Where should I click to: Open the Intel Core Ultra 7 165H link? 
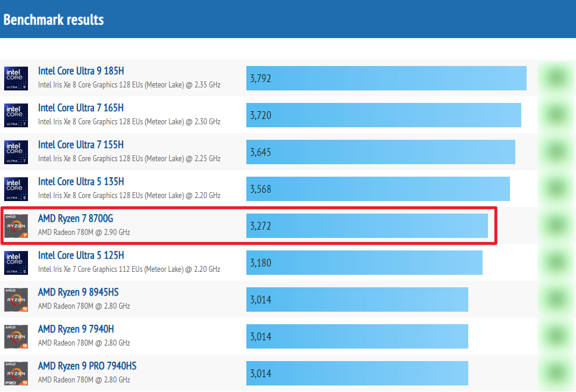tap(81, 108)
